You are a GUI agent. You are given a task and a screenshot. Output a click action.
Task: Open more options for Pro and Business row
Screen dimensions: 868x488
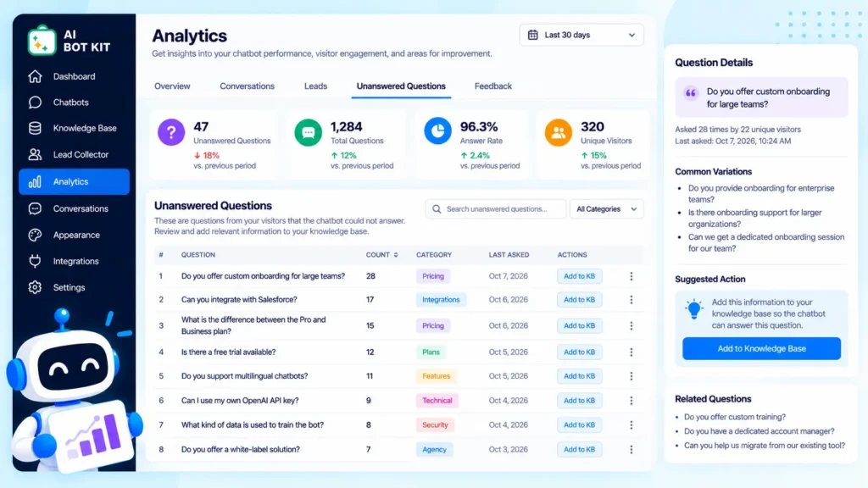631,326
